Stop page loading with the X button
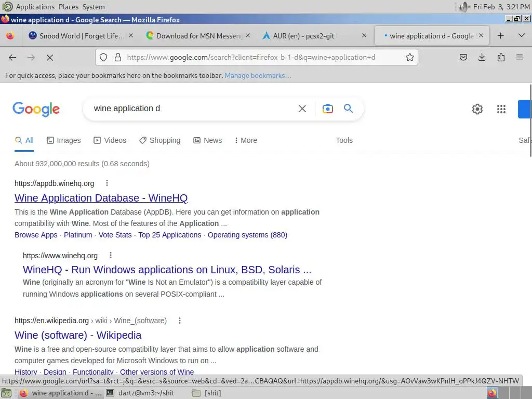The width and height of the screenshot is (532, 399). point(50,58)
